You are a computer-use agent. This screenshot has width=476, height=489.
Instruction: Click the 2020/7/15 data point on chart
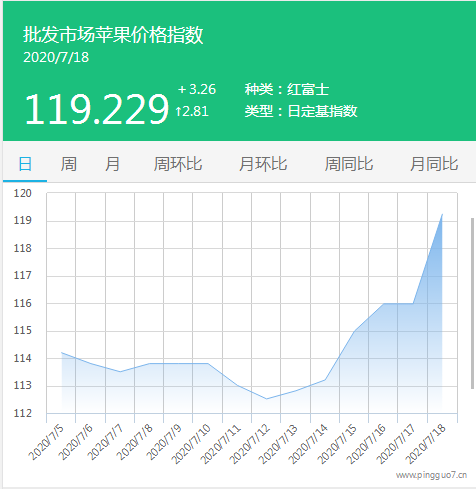pyautogui.click(x=355, y=331)
